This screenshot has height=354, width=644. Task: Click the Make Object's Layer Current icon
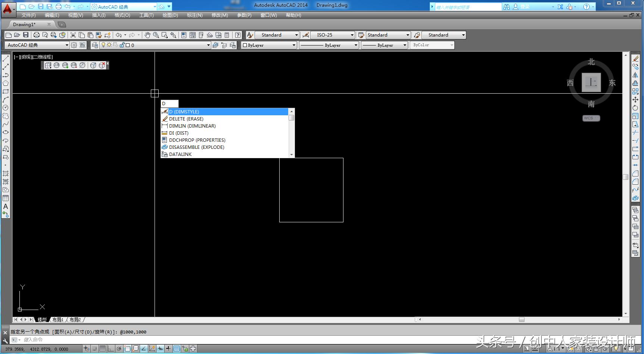(x=215, y=45)
